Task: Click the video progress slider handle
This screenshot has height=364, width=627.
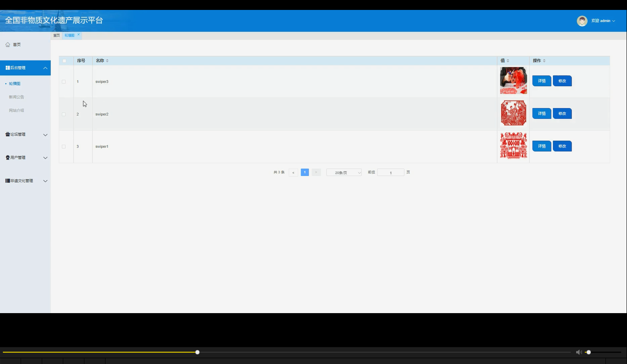Action: pyautogui.click(x=197, y=352)
